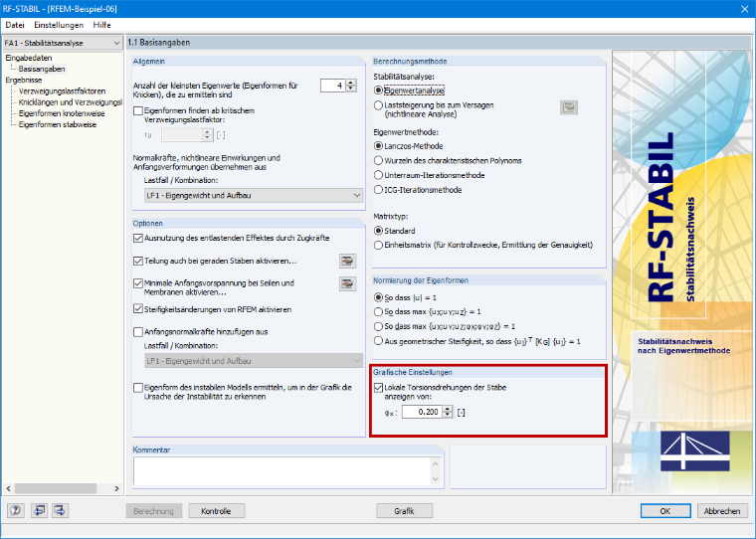Select Eingabedaten tree node
756x539 pixels.
pyautogui.click(x=29, y=58)
